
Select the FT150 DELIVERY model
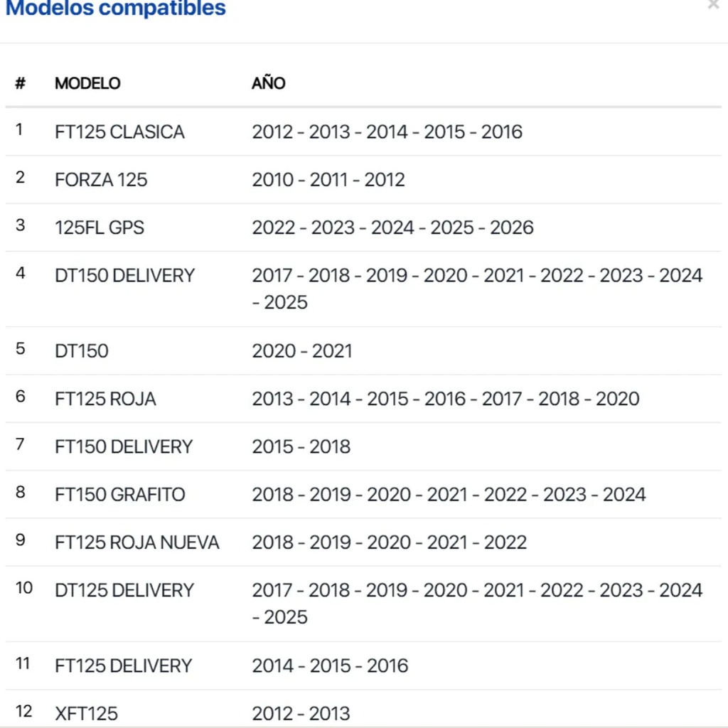point(124,446)
